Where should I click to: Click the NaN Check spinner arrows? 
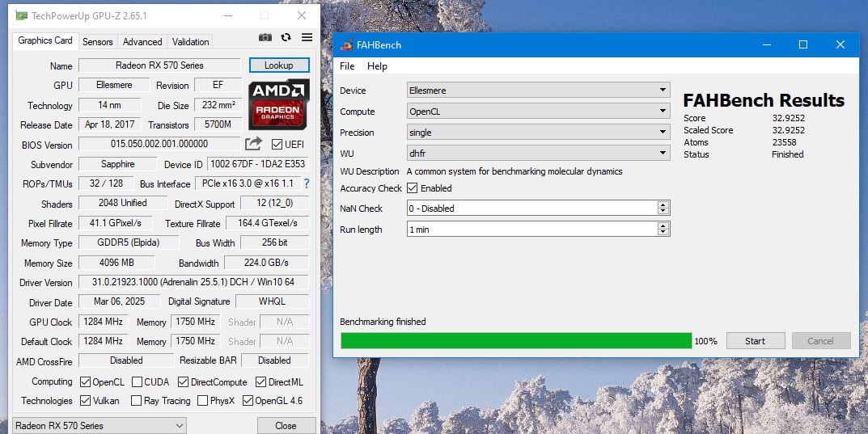663,209
